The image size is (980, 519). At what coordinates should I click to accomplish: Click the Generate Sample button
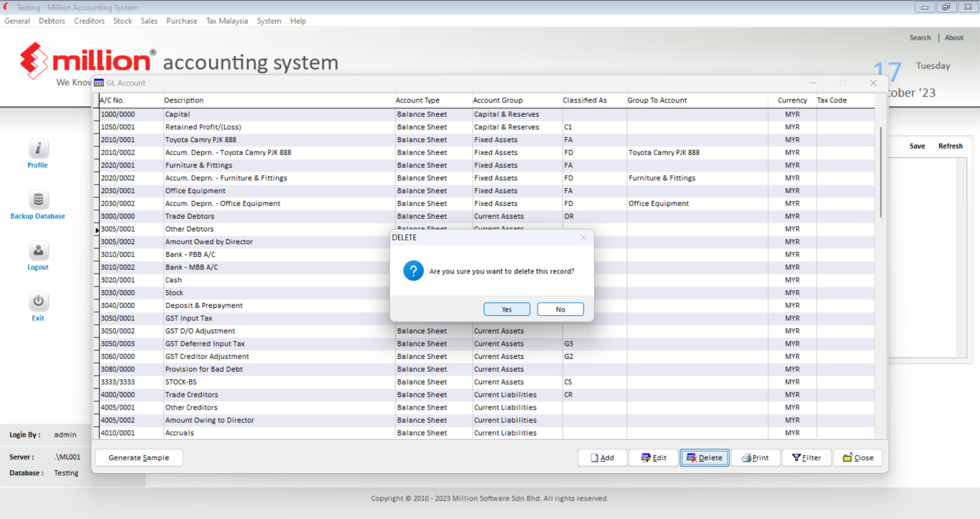click(139, 458)
